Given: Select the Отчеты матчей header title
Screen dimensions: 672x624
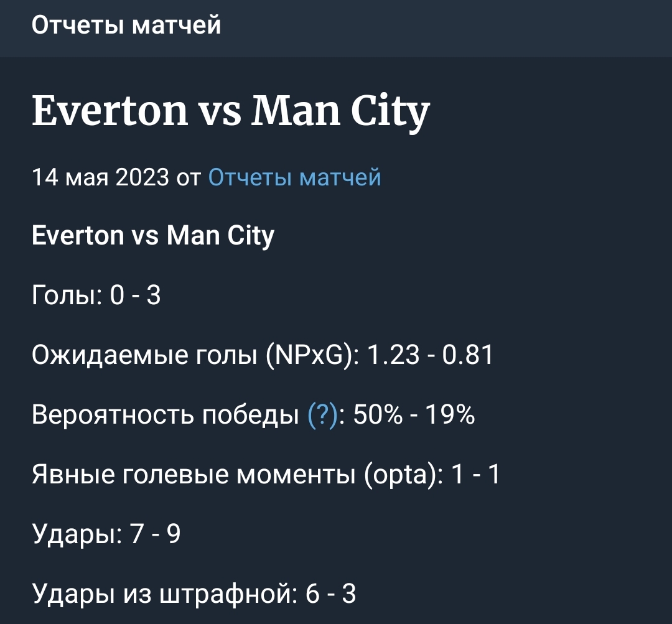Looking at the screenshot, I should click(x=126, y=24).
